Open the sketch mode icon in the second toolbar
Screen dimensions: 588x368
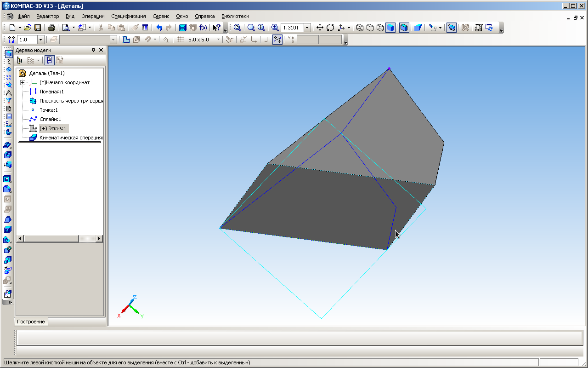click(126, 40)
